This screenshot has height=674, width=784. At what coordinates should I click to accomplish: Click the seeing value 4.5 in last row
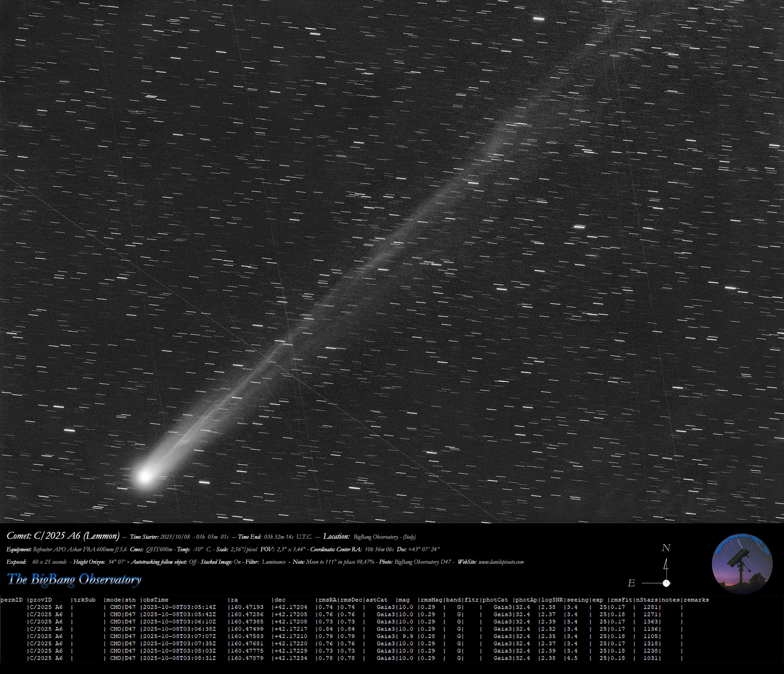click(571, 658)
